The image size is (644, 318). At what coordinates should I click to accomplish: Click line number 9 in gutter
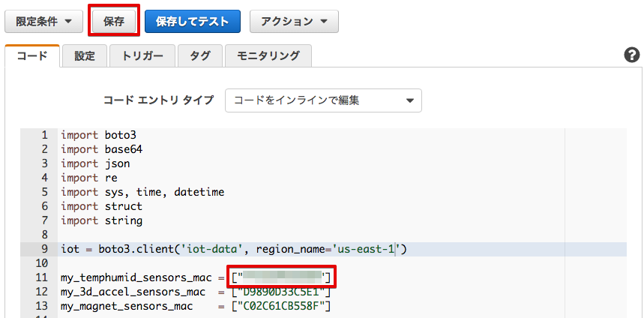click(44, 250)
